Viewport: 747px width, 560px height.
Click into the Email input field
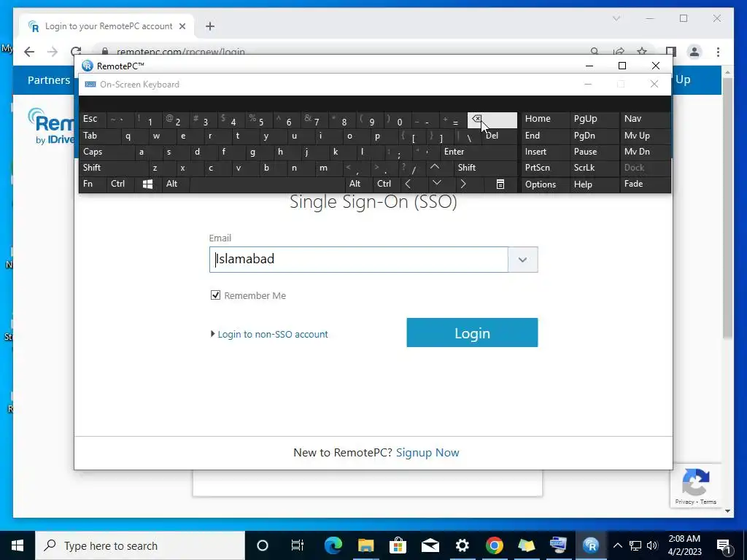[x=359, y=260]
